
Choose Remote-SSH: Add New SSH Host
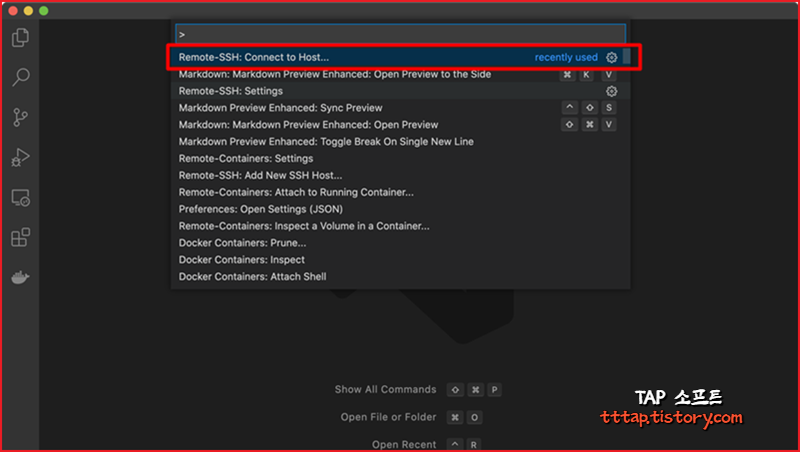[401, 175]
